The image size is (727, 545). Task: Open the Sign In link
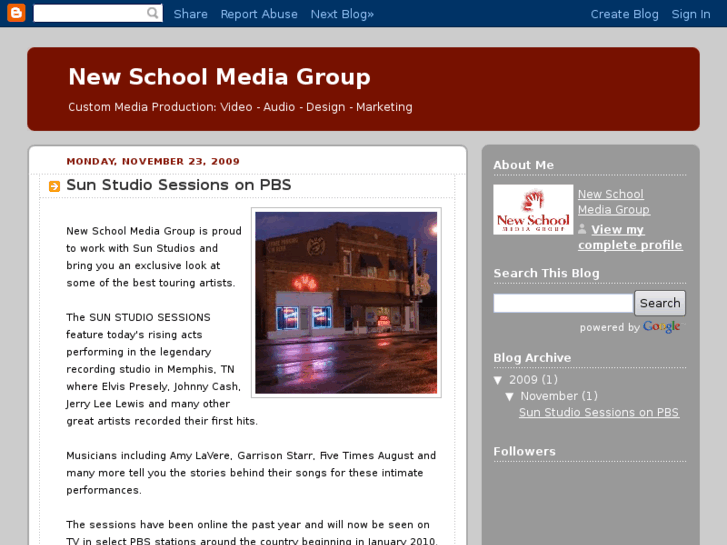pos(691,14)
